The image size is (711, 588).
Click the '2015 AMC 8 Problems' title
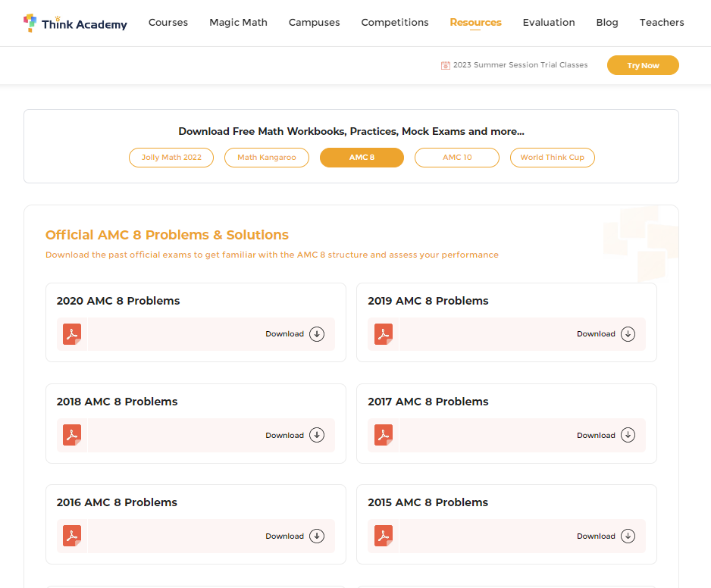(428, 502)
